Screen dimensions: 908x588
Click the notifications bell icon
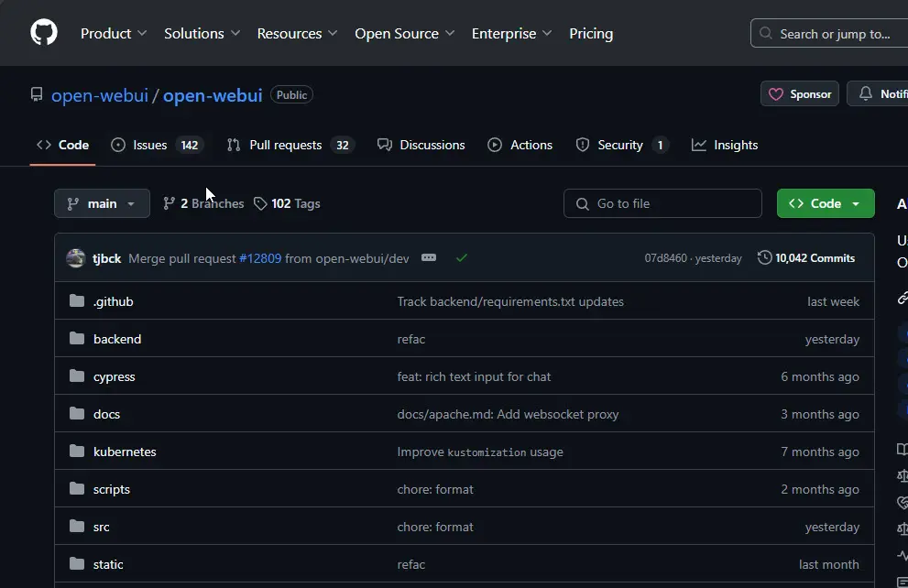[866, 94]
